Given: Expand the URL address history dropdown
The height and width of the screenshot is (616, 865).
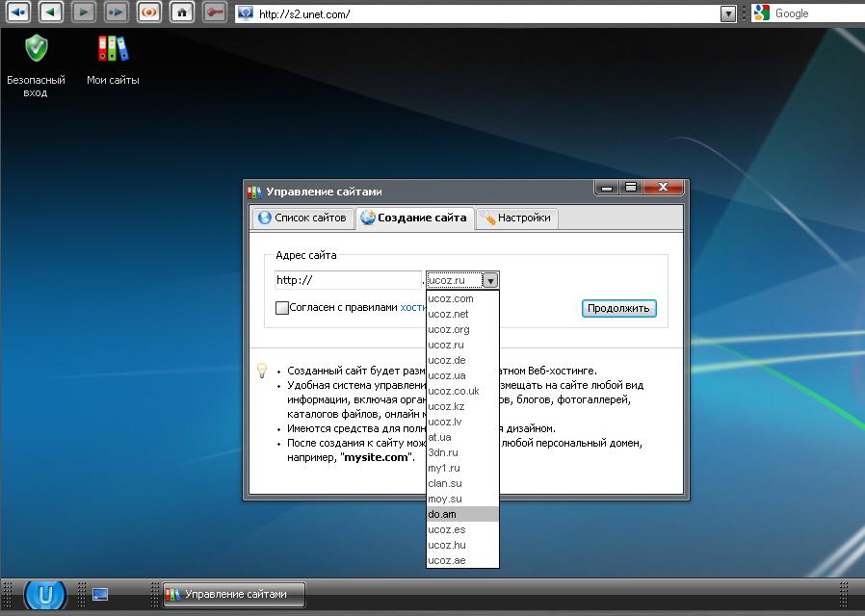Looking at the screenshot, I should pos(728,13).
